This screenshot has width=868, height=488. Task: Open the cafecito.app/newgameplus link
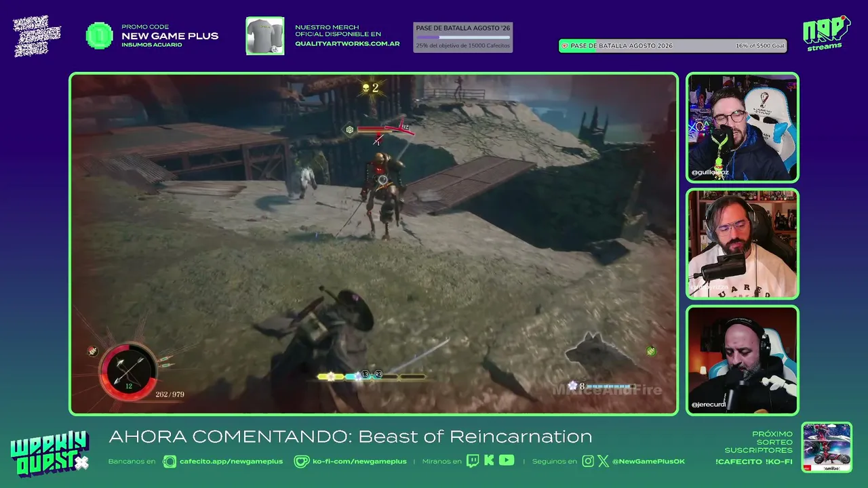(x=231, y=462)
